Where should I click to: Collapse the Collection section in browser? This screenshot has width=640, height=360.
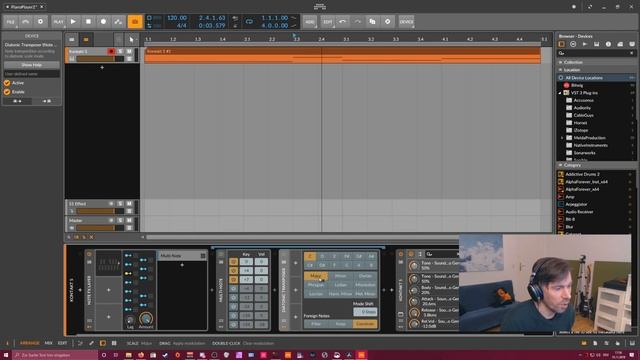coord(561,62)
